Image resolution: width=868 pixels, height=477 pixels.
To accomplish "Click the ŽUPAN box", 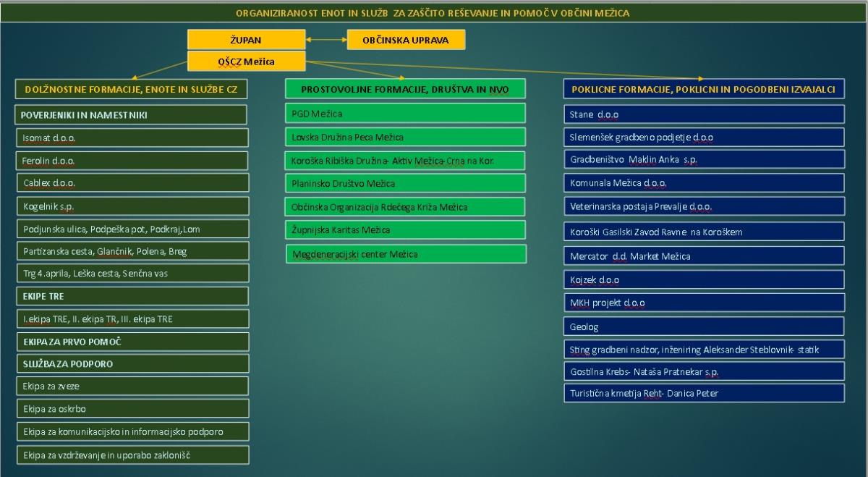I will coord(246,40).
